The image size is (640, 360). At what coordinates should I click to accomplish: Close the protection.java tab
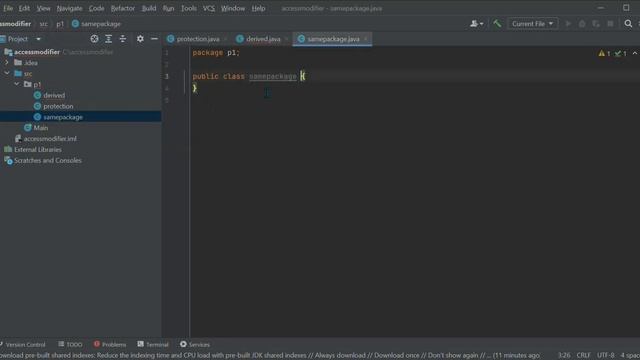[x=225, y=39]
